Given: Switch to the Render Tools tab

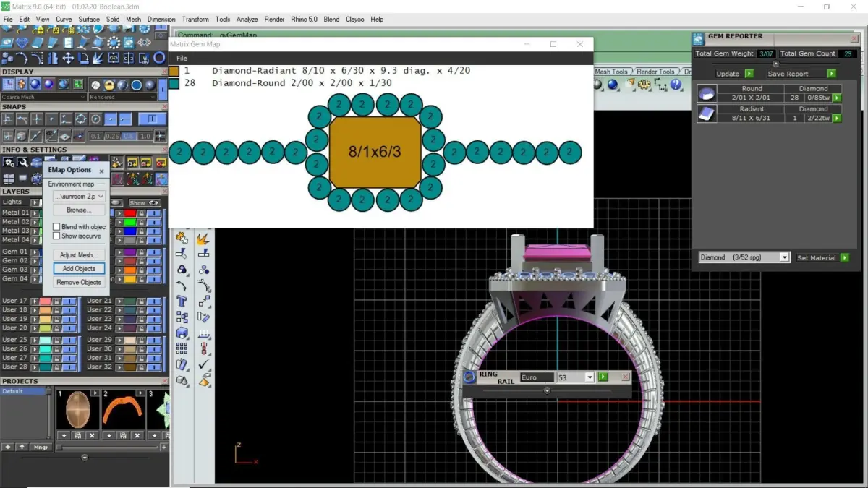Looking at the screenshot, I should [655, 72].
